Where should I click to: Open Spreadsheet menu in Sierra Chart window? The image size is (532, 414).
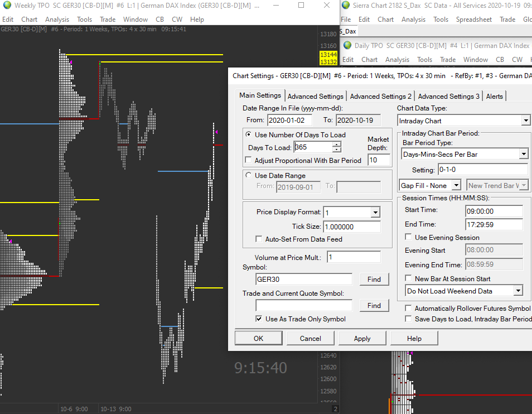coord(473,20)
